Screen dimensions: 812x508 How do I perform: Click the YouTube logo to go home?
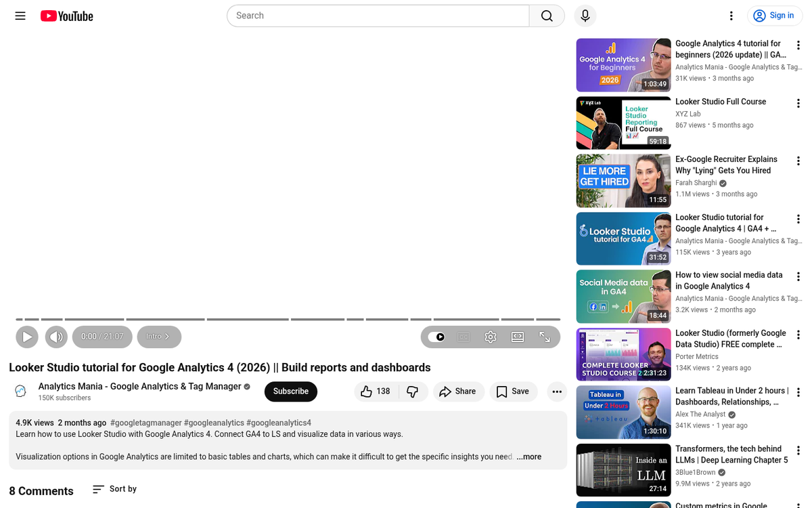tap(66, 16)
